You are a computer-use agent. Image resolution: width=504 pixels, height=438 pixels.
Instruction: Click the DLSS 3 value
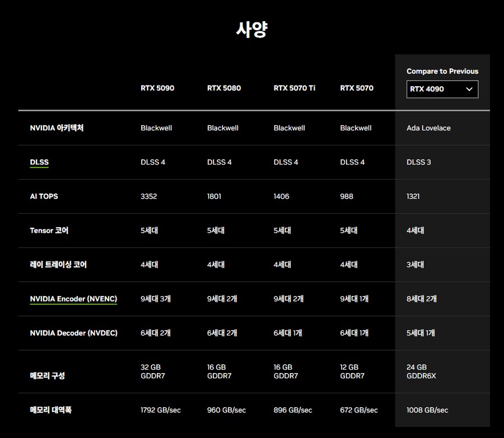[418, 162]
